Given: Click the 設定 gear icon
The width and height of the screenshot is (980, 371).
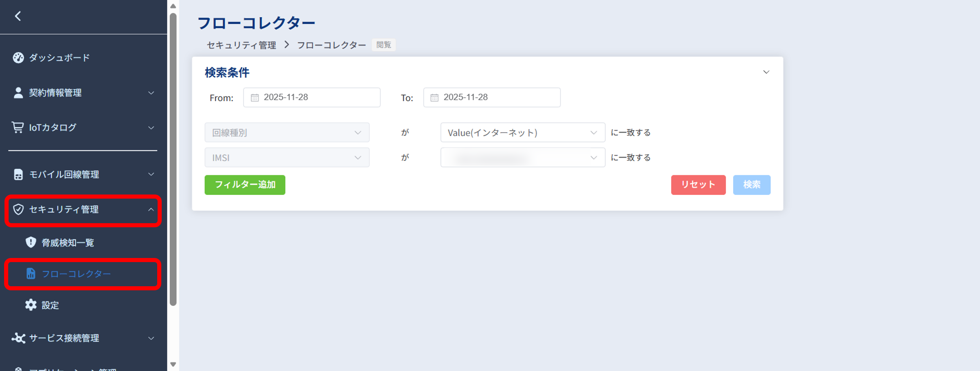Looking at the screenshot, I should click(31, 305).
